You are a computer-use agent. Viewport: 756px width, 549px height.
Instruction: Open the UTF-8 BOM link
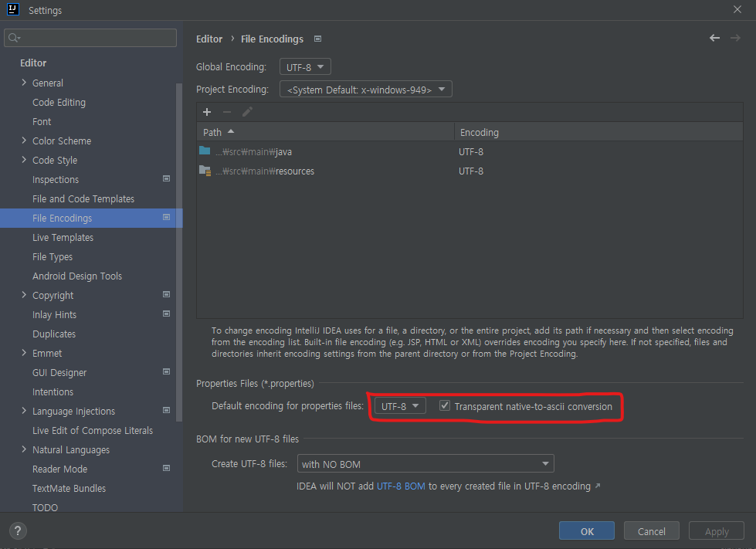click(x=401, y=486)
